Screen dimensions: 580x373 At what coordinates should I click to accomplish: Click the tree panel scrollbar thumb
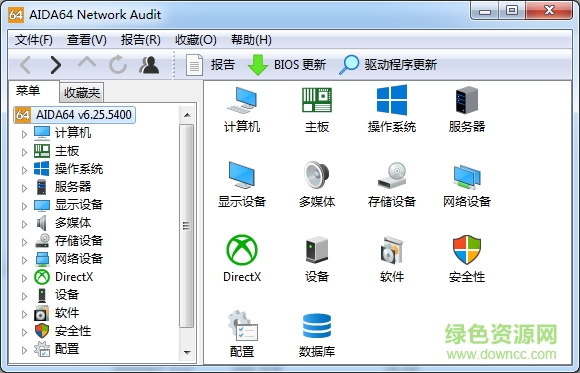coord(187,226)
